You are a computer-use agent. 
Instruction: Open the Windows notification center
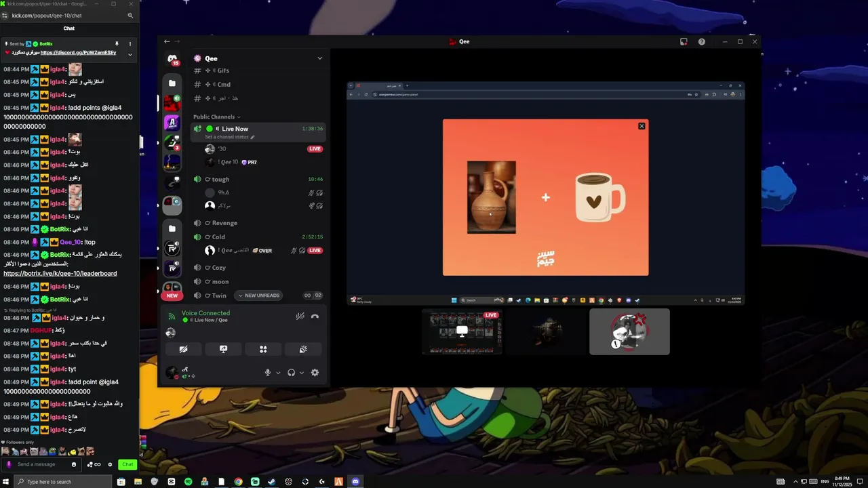(x=860, y=482)
